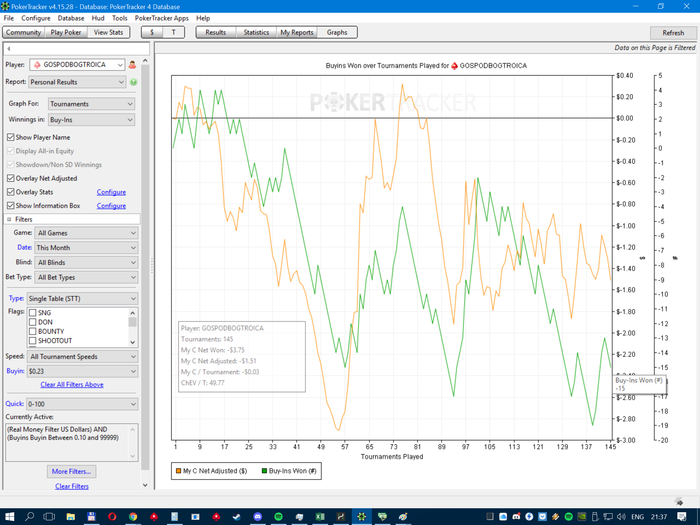This screenshot has width=700, height=525.
Task: Check the BOUNTY flag checkbox
Action: [32, 332]
